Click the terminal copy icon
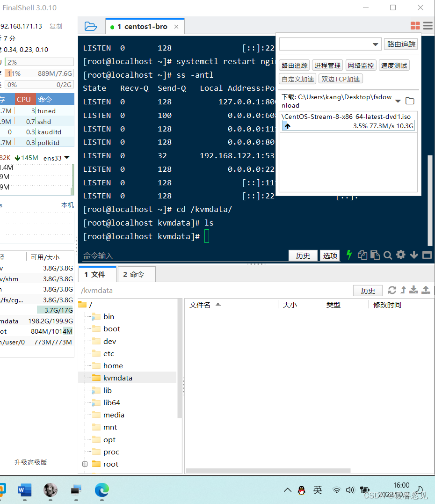 tap(362, 255)
